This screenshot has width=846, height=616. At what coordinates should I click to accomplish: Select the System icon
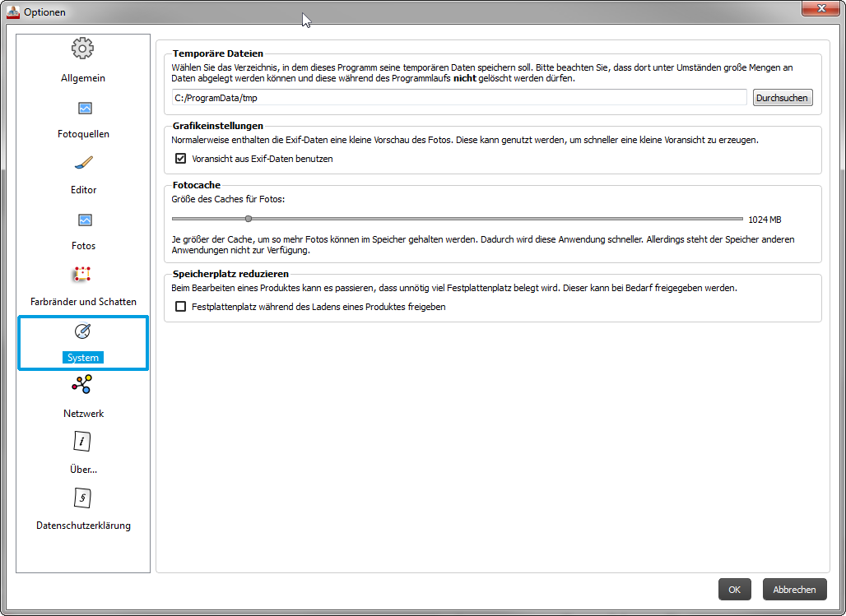click(x=82, y=331)
